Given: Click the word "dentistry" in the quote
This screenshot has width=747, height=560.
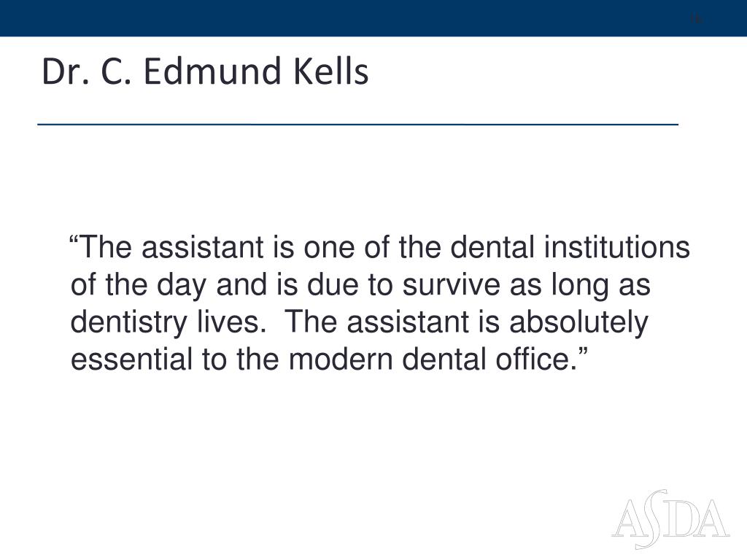Looking at the screenshot, I should tap(128, 322).
